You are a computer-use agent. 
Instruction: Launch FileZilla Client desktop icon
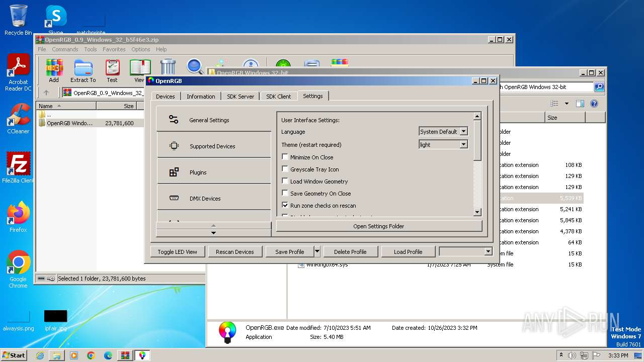18,167
